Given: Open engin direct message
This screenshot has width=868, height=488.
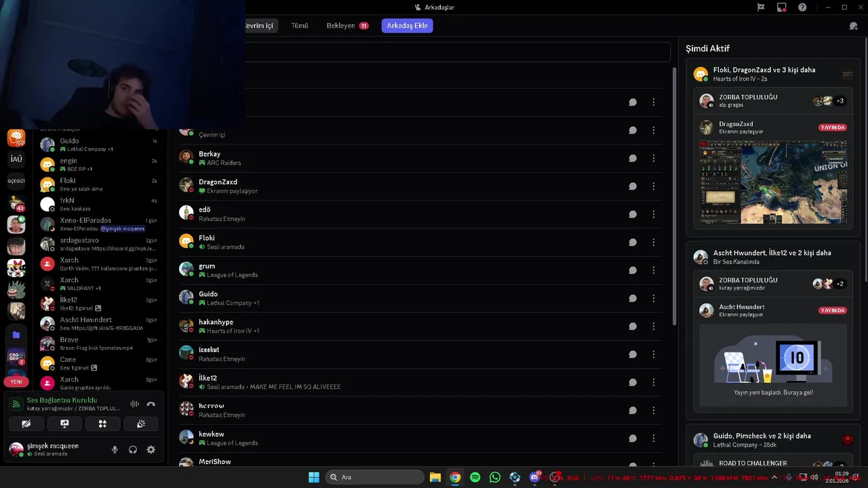Looking at the screenshot, I should [x=99, y=165].
